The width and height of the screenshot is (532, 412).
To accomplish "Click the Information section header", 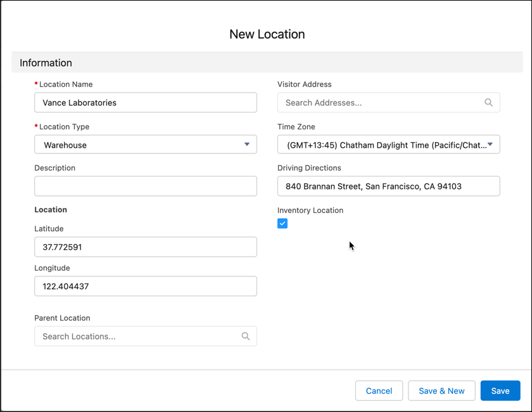I will 46,63.
